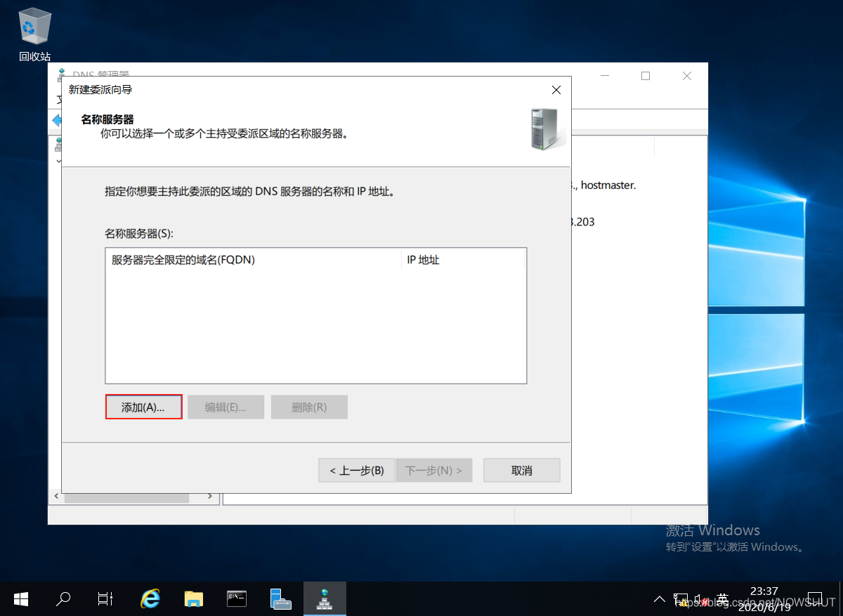Click the network tray icon

point(680,599)
